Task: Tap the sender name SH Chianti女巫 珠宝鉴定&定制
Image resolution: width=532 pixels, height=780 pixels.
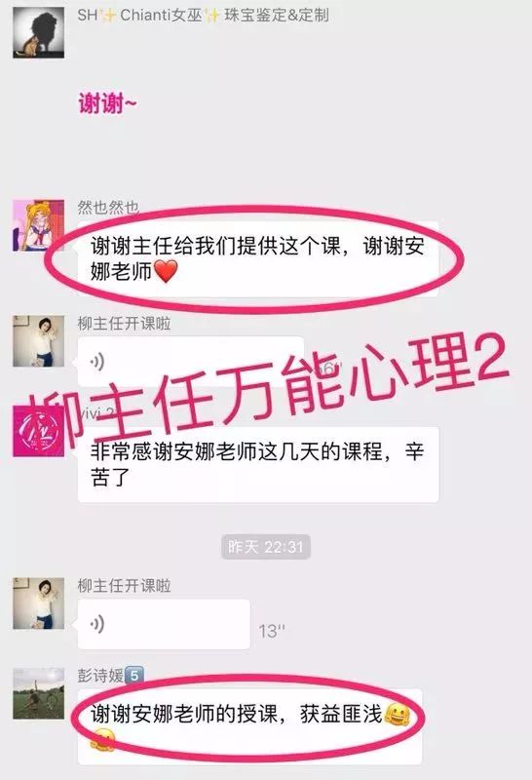Action: (x=203, y=16)
